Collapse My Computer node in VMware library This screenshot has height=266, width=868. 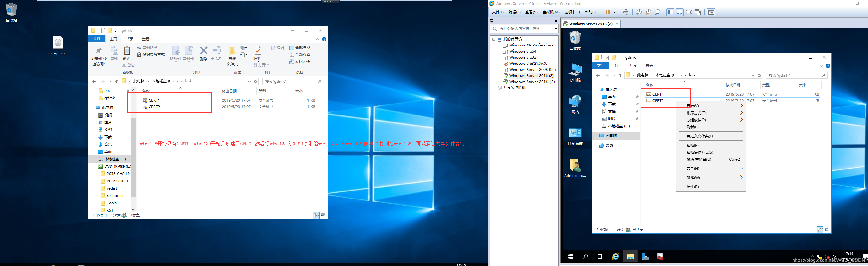click(494, 39)
